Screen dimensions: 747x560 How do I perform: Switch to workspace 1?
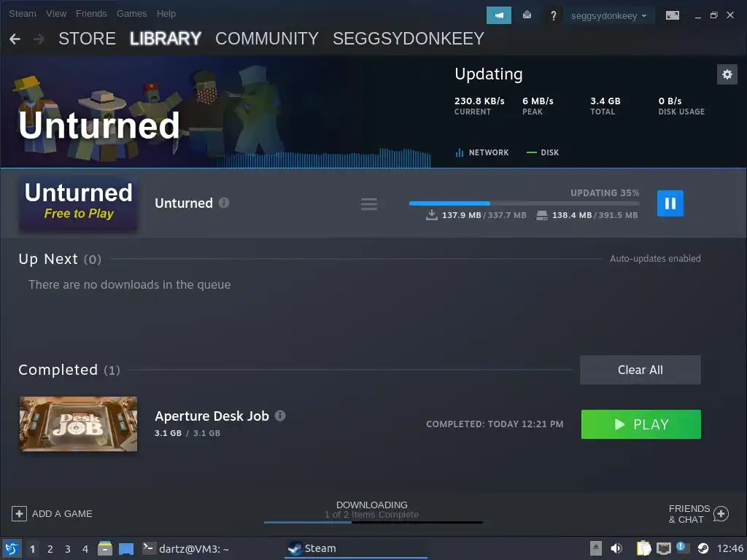(32, 549)
